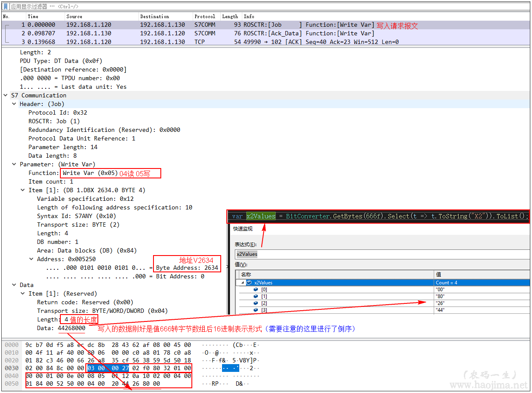
Task: Sort packets by the Time column header
Action: 33,16
